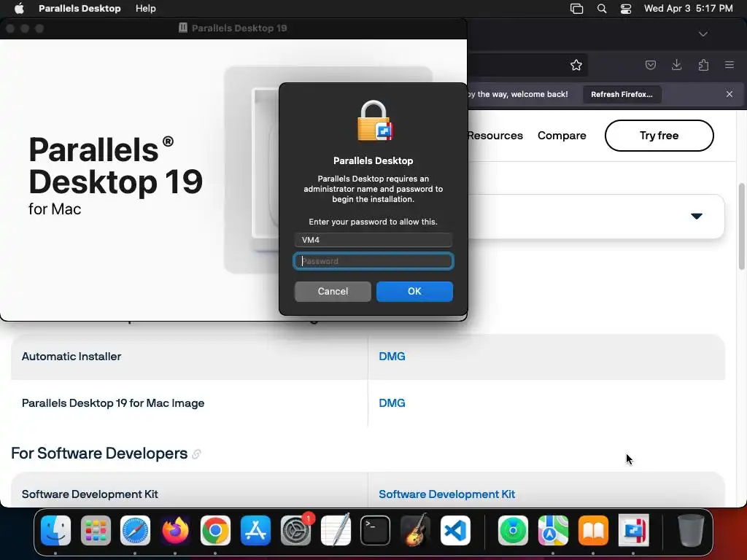Launch Google Chrome from the Dock
The image size is (747, 560).
pyautogui.click(x=215, y=530)
